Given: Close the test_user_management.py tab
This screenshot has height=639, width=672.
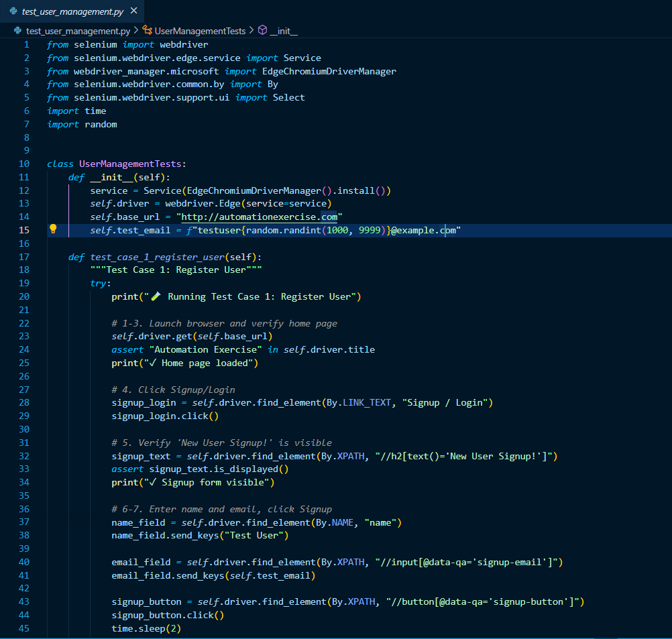Looking at the screenshot, I should [133, 11].
